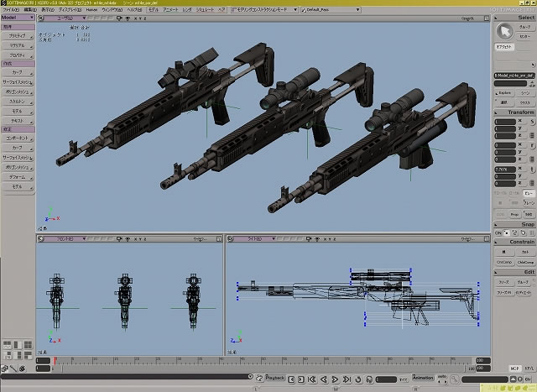Open the ファイル(F) menu

click(9, 9)
